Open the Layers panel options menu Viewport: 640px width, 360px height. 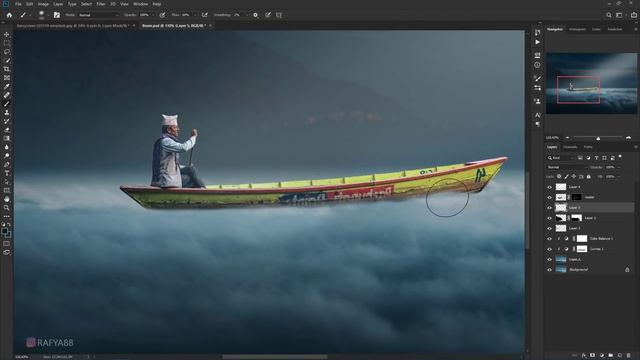click(x=636, y=147)
